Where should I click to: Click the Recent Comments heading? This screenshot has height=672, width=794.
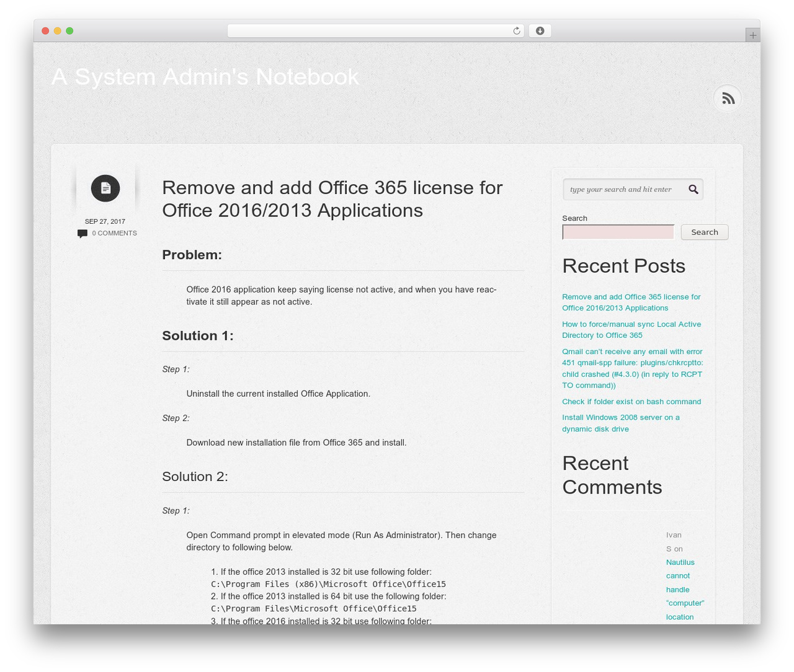(612, 475)
